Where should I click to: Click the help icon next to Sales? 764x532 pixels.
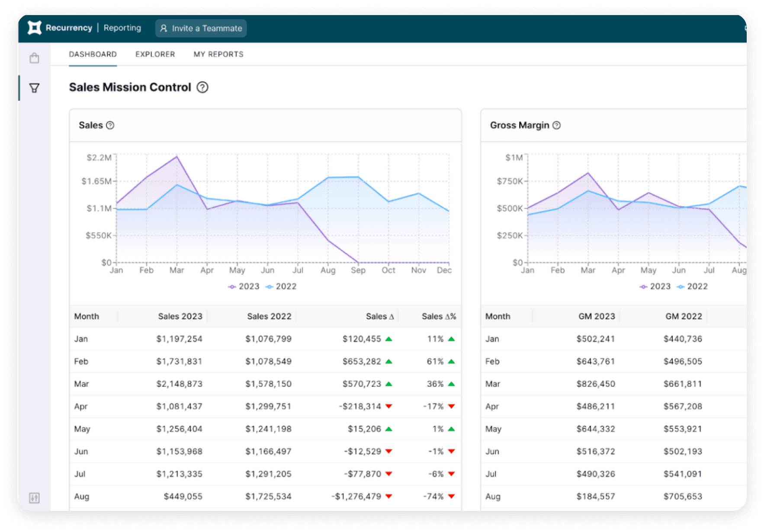coord(110,125)
